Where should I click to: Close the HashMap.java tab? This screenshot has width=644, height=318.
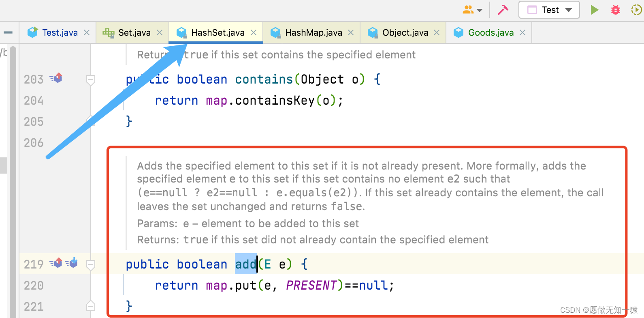click(351, 32)
